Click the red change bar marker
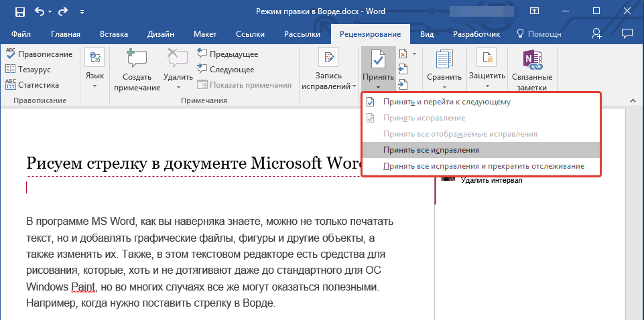The width and height of the screenshot is (644, 320). (x=435, y=190)
